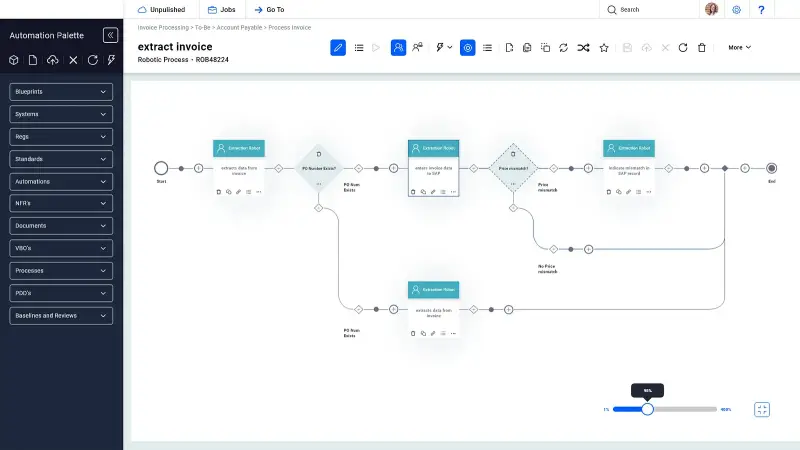This screenshot has width=800, height=450.
Task: Expand the Blueprints dropdown
Action: [61, 92]
